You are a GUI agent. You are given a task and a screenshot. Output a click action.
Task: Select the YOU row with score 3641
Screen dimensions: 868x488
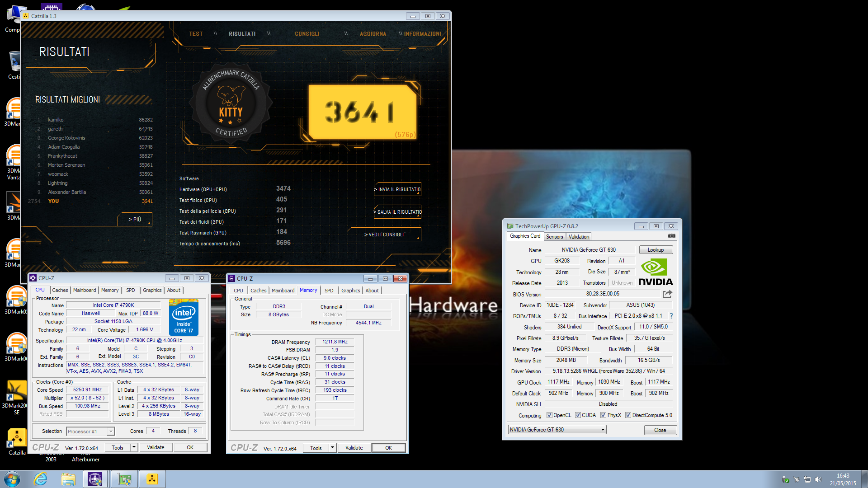90,201
